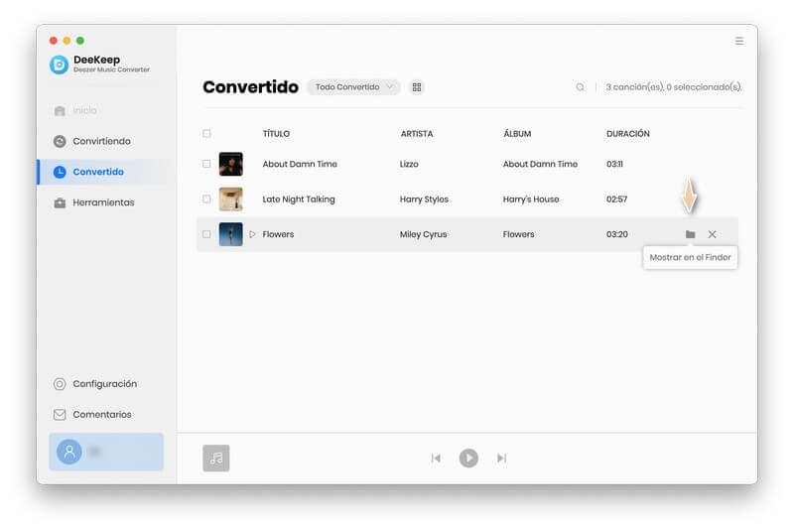
Task: Switch to grid view icon
Action: pos(417,87)
